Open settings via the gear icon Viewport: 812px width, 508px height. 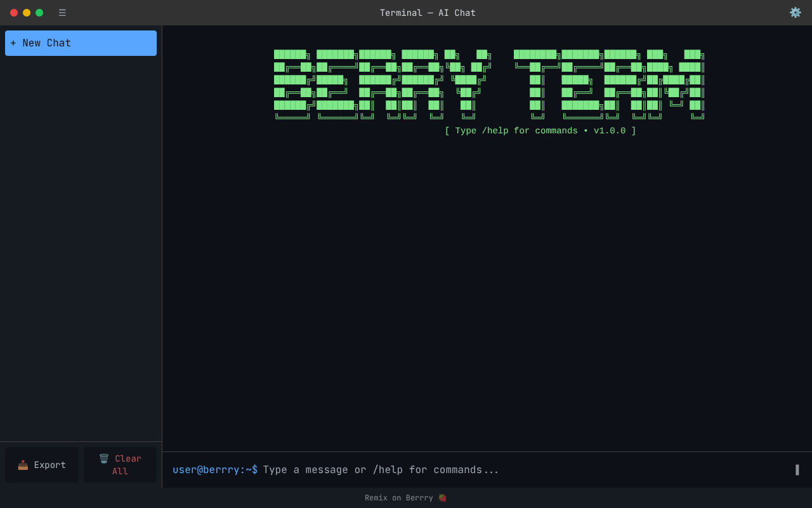(795, 13)
